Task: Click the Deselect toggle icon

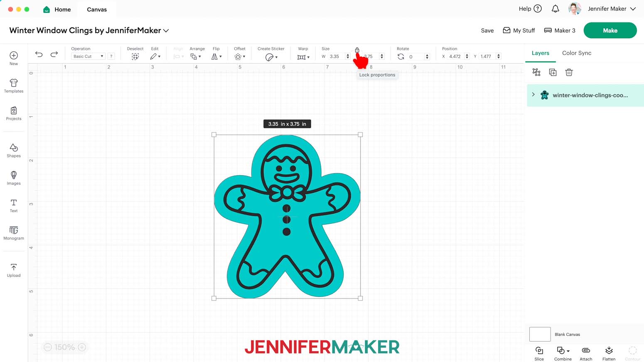Action: click(135, 56)
